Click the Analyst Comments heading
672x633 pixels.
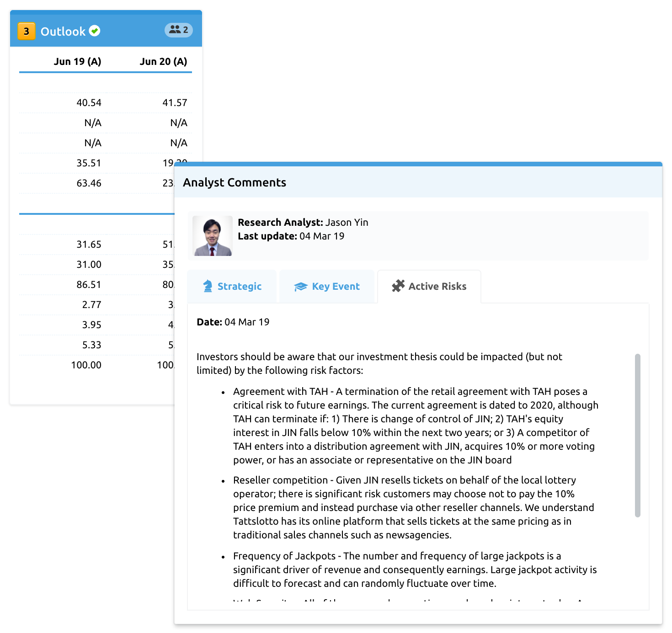tap(235, 182)
